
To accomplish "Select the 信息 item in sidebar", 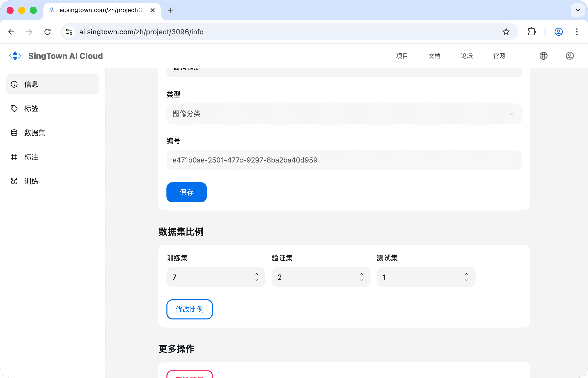I will 53,84.
